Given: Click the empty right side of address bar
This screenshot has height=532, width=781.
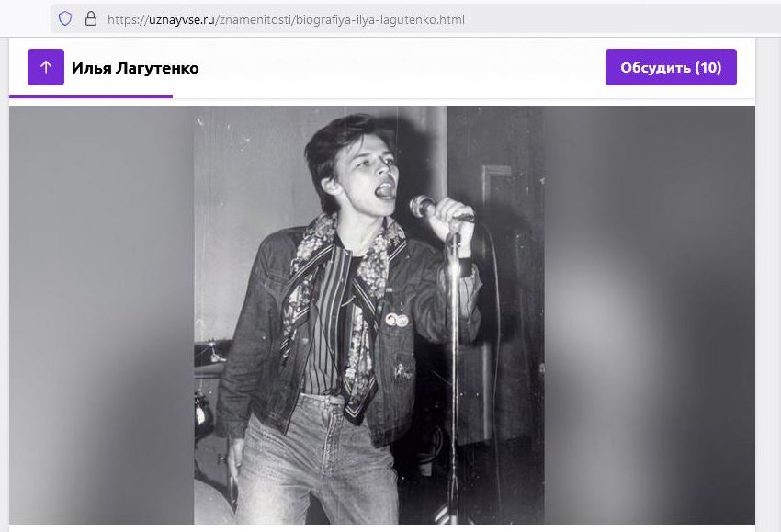Looking at the screenshot, I should tap(625, 18).
